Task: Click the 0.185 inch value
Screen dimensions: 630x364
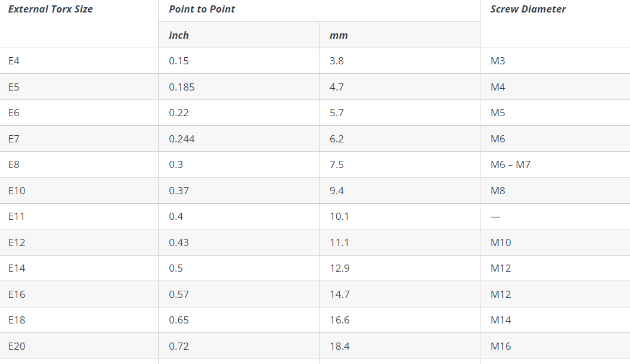Action: click(x=182, y=87)
